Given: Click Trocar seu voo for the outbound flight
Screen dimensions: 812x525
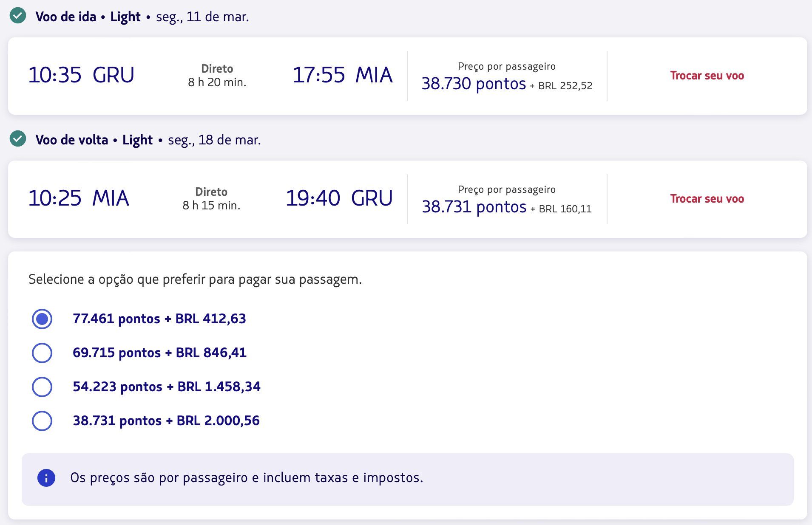Looking at the screenshot, I should [x=707, y=76].
